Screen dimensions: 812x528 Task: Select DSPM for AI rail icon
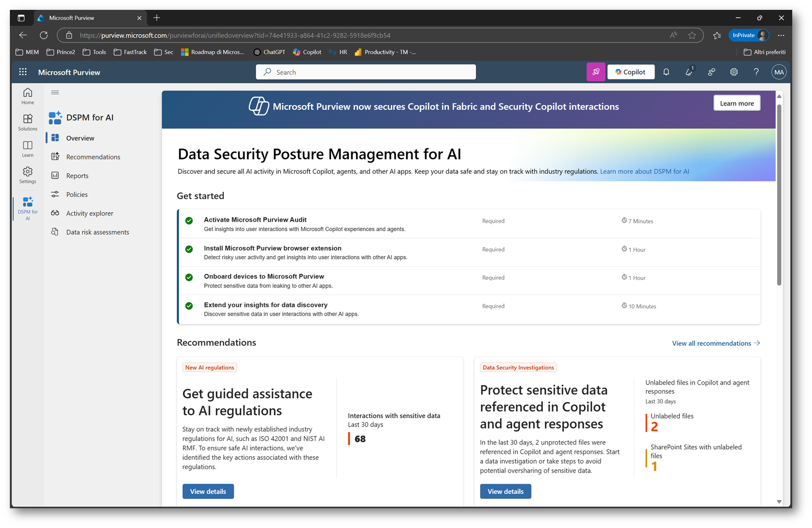coord(28,208)
